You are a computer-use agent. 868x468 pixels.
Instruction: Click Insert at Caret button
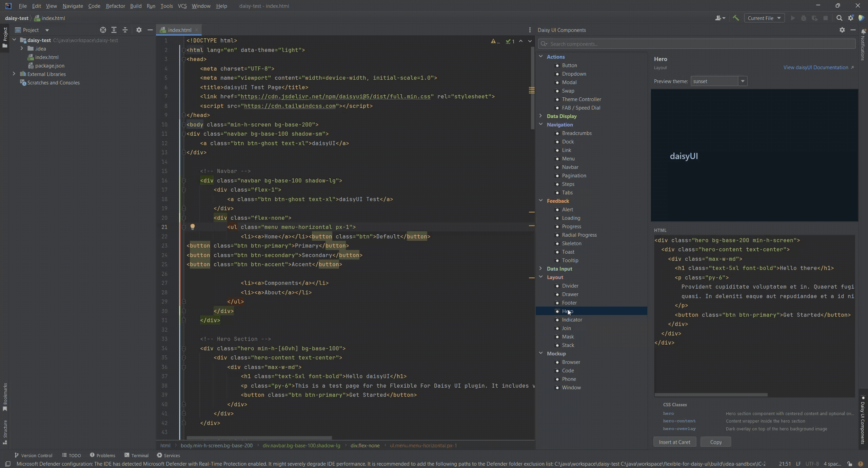click(674, 442)
